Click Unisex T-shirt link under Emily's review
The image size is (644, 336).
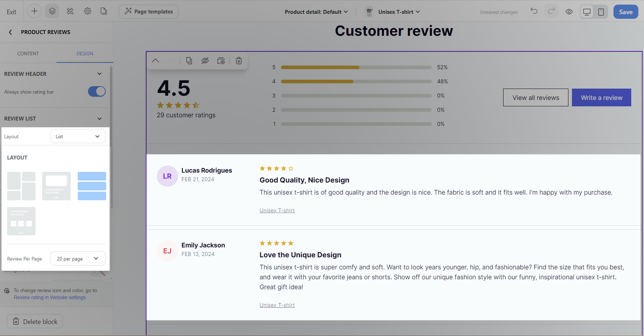click(277, 305)
